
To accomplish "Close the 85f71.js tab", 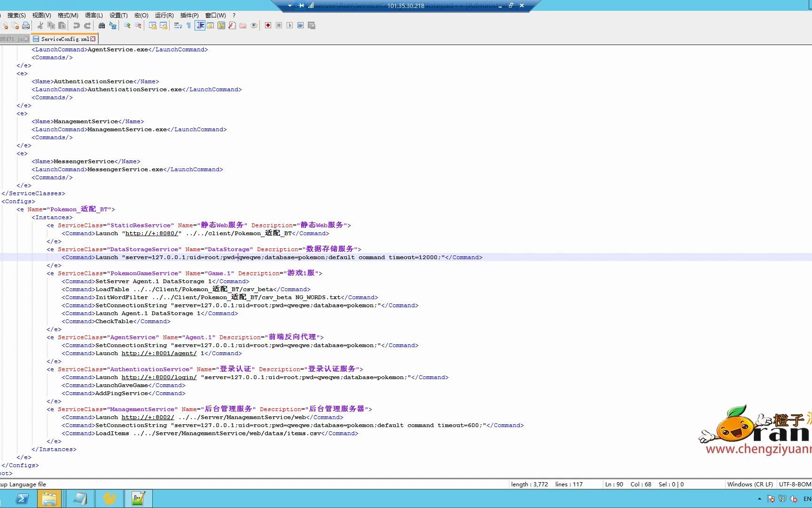I will coord(26,39).
